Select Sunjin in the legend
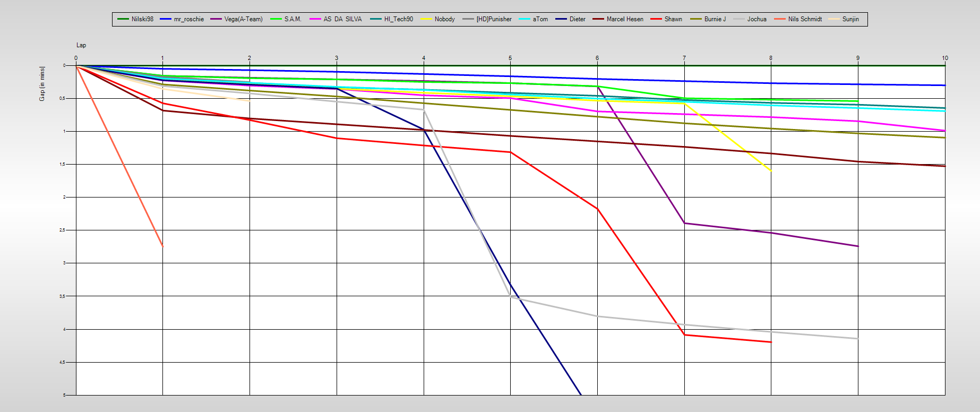Screen dimensions: 980x412 [x=850, y=19]
